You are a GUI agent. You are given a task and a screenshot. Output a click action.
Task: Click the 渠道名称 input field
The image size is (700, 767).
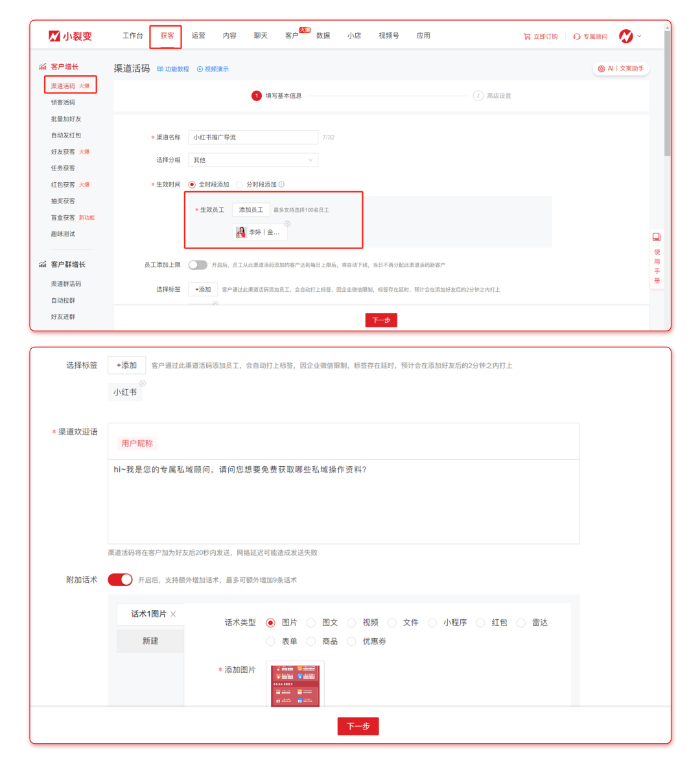[x=253, y=137]
